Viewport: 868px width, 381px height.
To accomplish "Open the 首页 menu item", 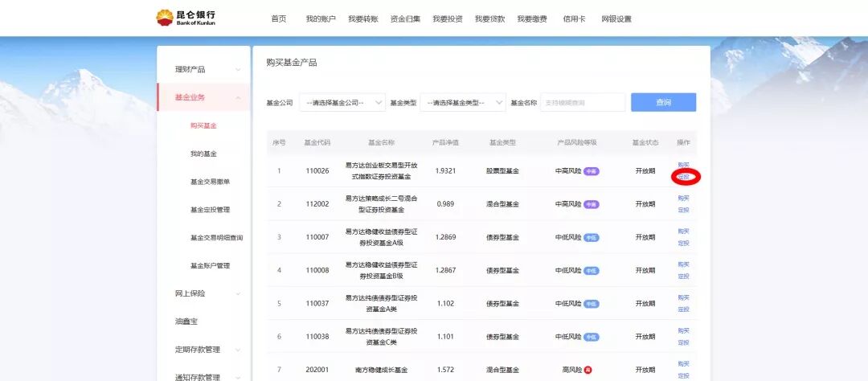I will tap(279, 18).
